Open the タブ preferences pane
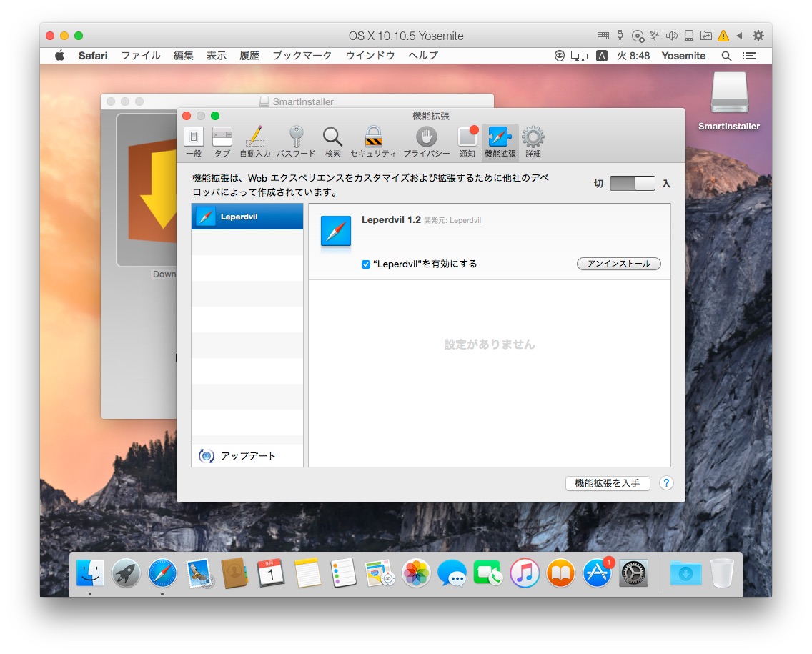Viewport: 812px width, 654px height. tap(222, 142)
